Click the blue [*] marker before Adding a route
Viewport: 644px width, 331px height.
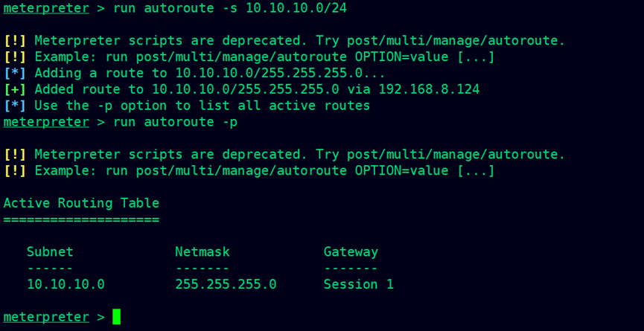15,73
